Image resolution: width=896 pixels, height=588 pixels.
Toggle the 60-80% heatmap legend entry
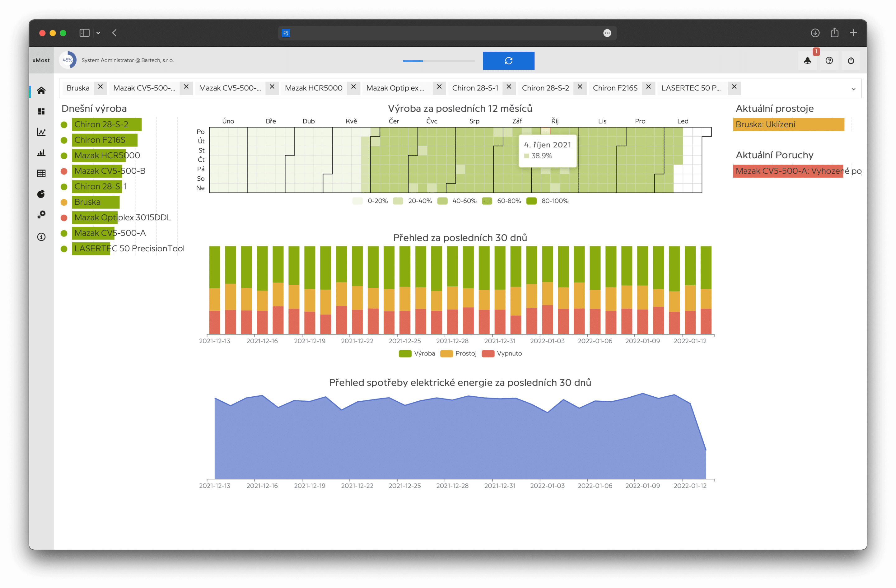click(502, 201)
